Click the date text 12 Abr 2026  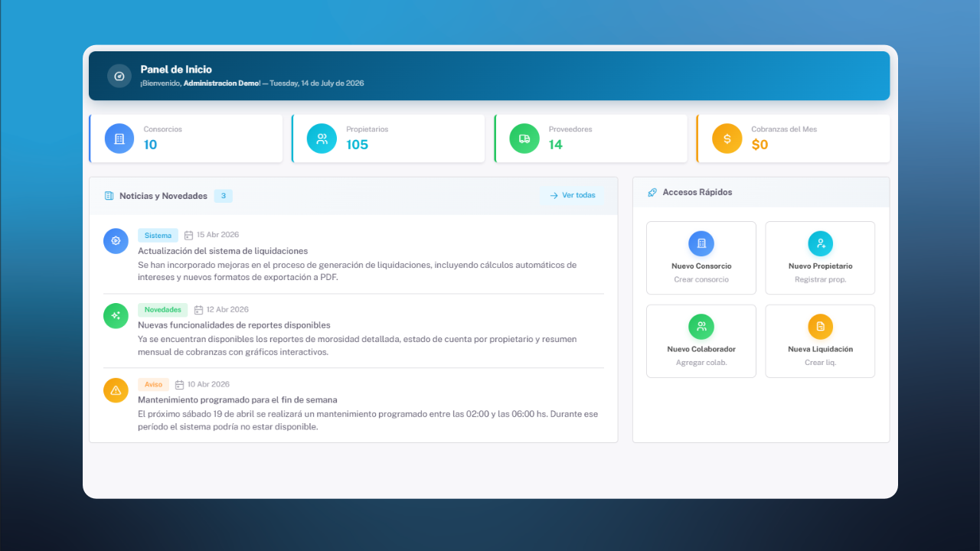pos(227,310)
